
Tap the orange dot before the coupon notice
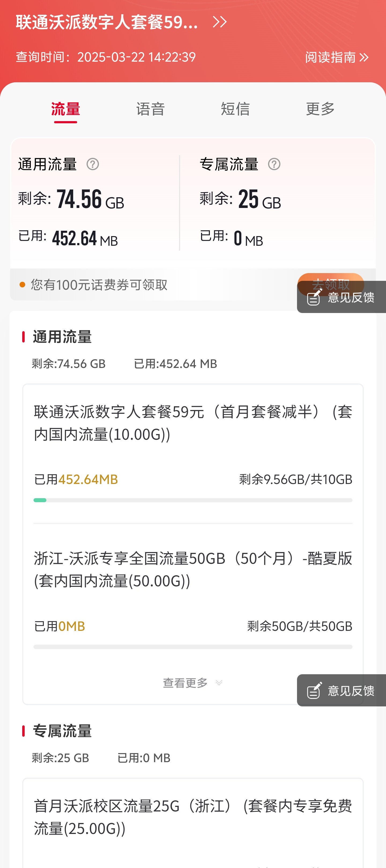coord(23,285)
